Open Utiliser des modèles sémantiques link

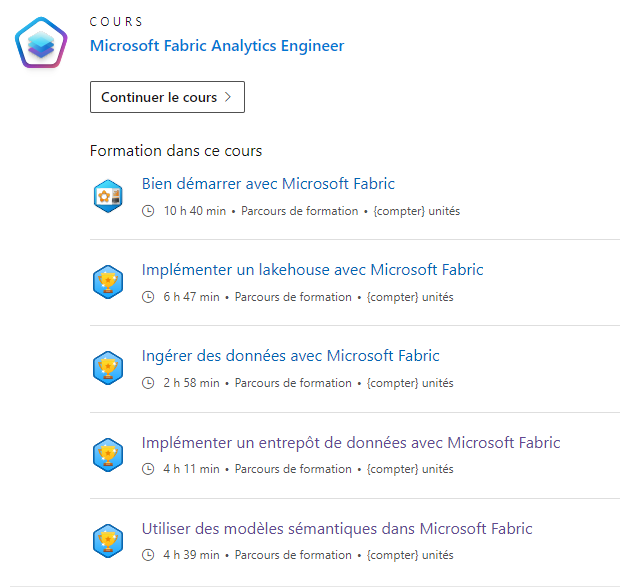coord(337,529)
